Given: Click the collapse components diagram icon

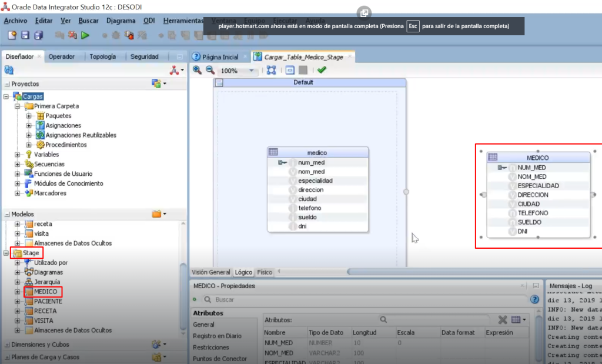Looking at the screenshot, I should 290,70.
